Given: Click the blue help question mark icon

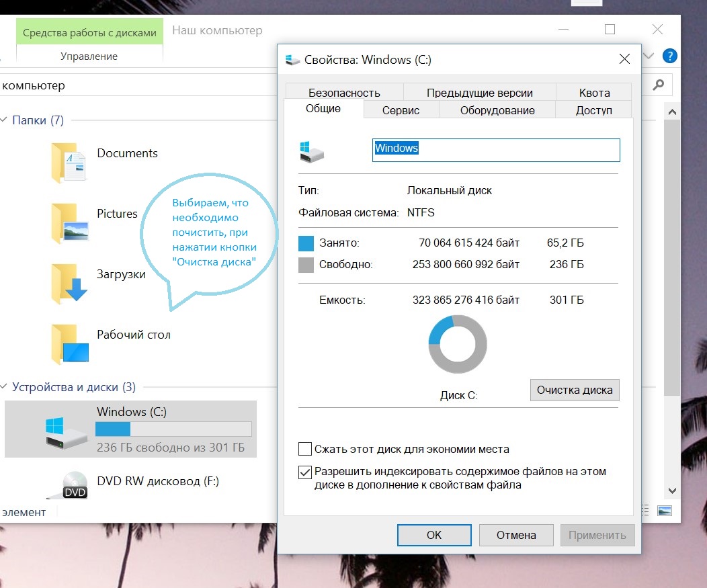Looking at the screenshot, I should pos(669,56).
